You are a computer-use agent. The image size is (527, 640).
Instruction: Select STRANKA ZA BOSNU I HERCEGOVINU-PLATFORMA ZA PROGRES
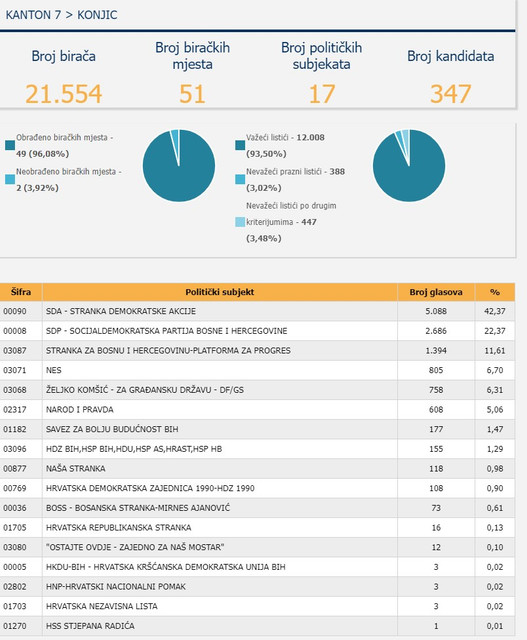click(x=257, y=351)
